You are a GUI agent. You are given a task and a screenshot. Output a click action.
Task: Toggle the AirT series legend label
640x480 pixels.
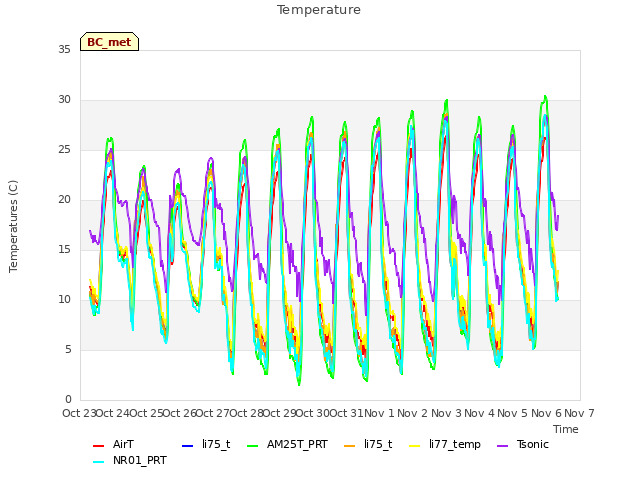(123, 444)
